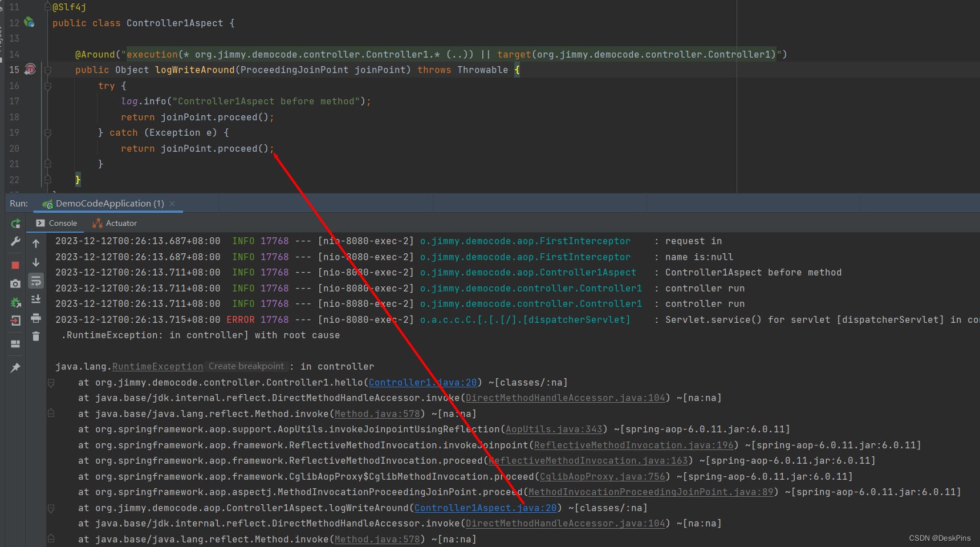Click the Throwable type on line 15
980x547 pixels.
482,70
